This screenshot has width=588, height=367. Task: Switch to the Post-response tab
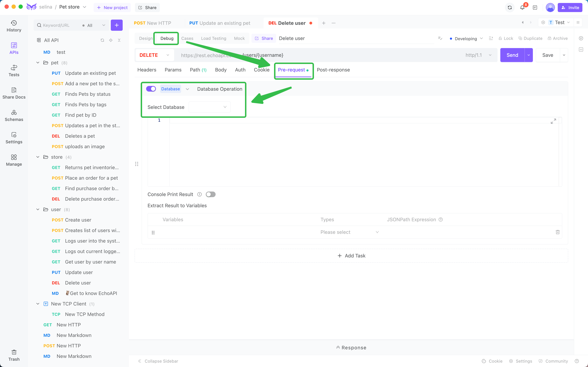pos(333,70)
